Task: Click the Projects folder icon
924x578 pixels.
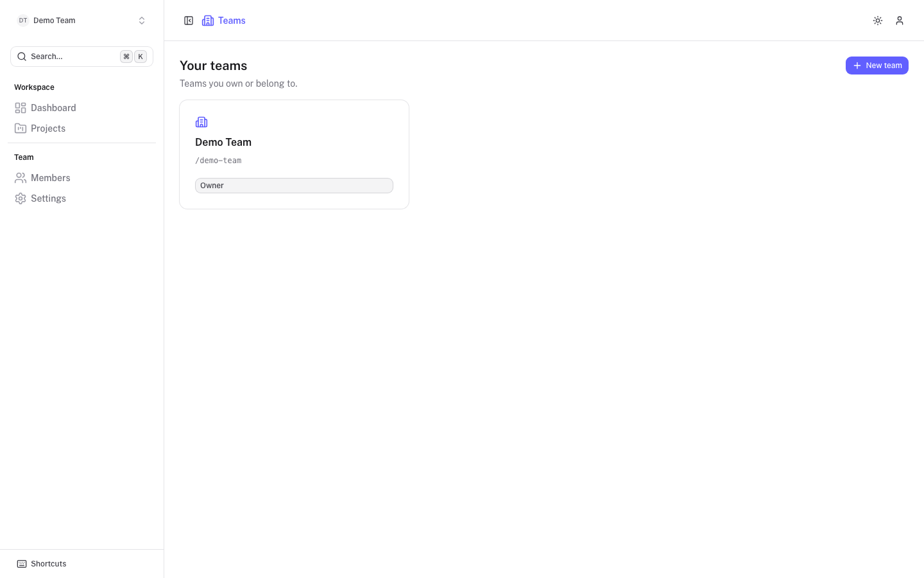Action: pyautogui.click(x=21, y=128)
